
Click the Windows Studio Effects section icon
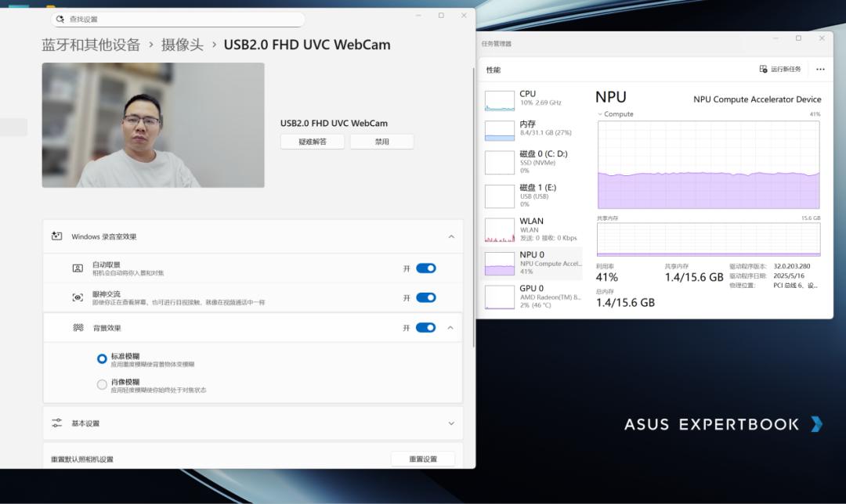tap(56, 236)
